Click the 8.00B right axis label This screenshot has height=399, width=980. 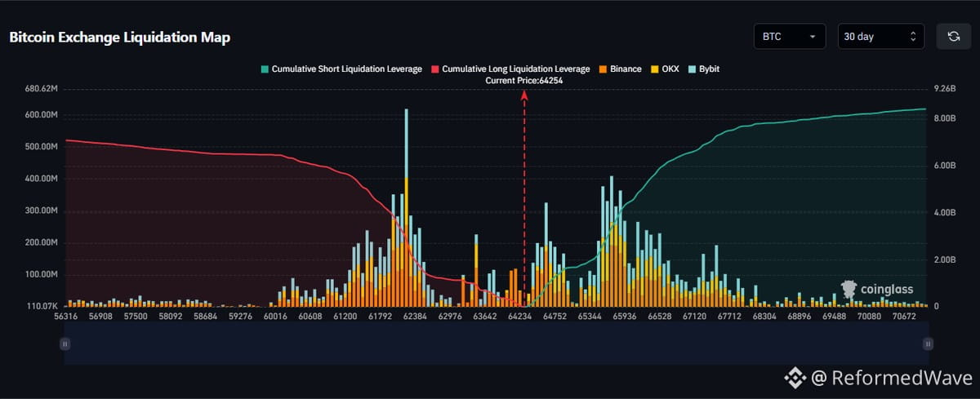click(x=944, y=118)
